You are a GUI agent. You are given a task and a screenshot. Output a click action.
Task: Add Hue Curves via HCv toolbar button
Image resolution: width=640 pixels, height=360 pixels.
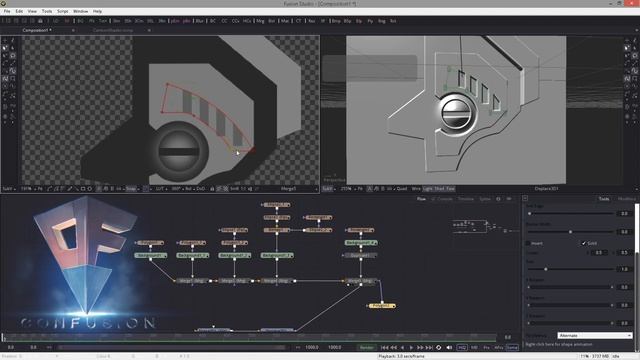click(x=247, y=21)
